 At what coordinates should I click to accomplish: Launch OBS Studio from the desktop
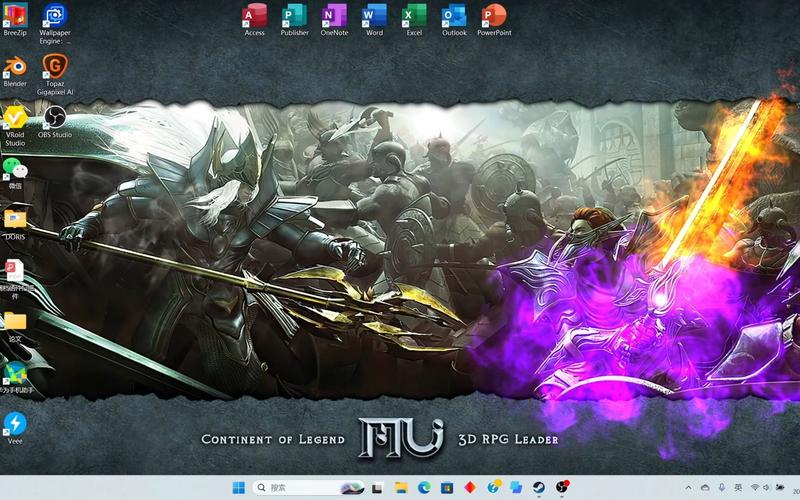[x=55, y=122]
